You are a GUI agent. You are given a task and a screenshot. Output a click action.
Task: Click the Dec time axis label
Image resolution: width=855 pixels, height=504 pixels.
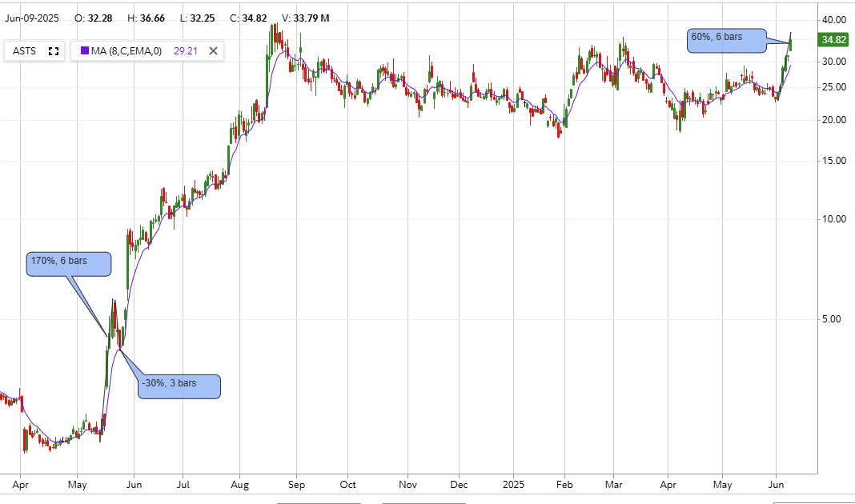[460, 485]
